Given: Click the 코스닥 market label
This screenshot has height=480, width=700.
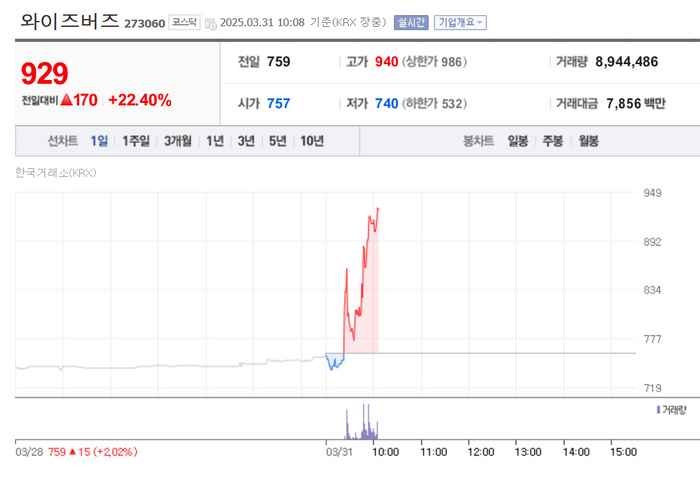Looking at the screenshot, I should pos(184,22).
